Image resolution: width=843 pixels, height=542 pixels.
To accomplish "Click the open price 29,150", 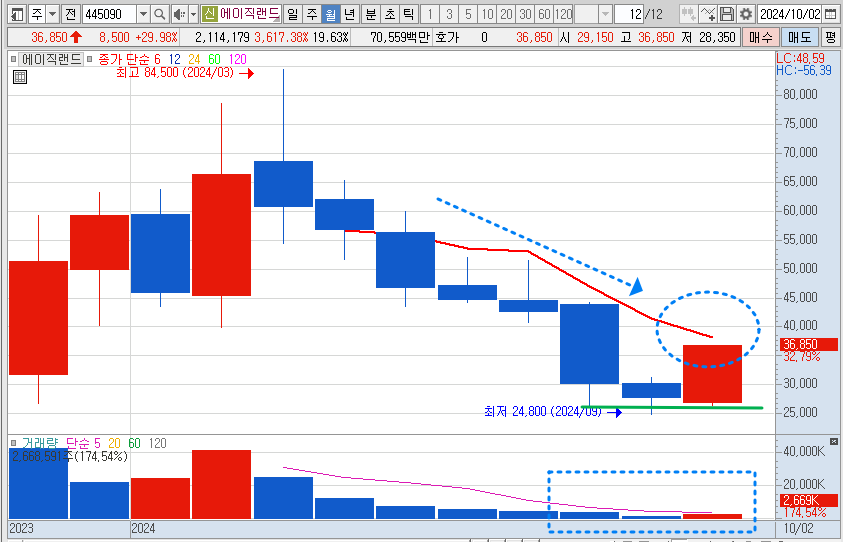I will [x=595, y=37].
